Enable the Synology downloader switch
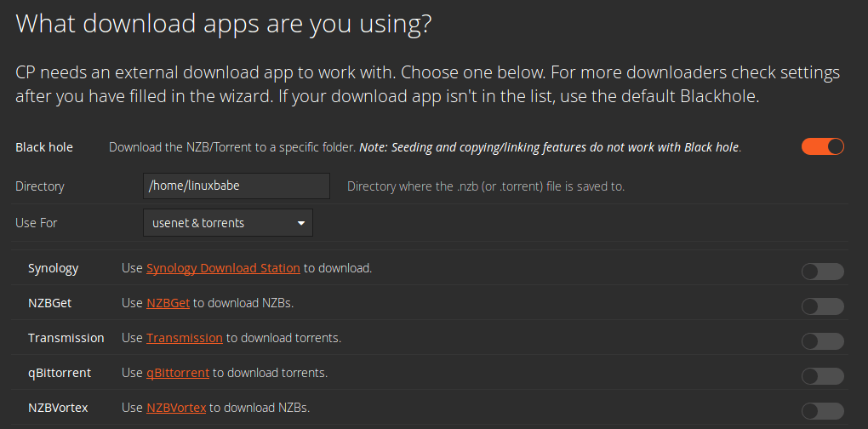This screenshot has width=868, height=429. 822,272
